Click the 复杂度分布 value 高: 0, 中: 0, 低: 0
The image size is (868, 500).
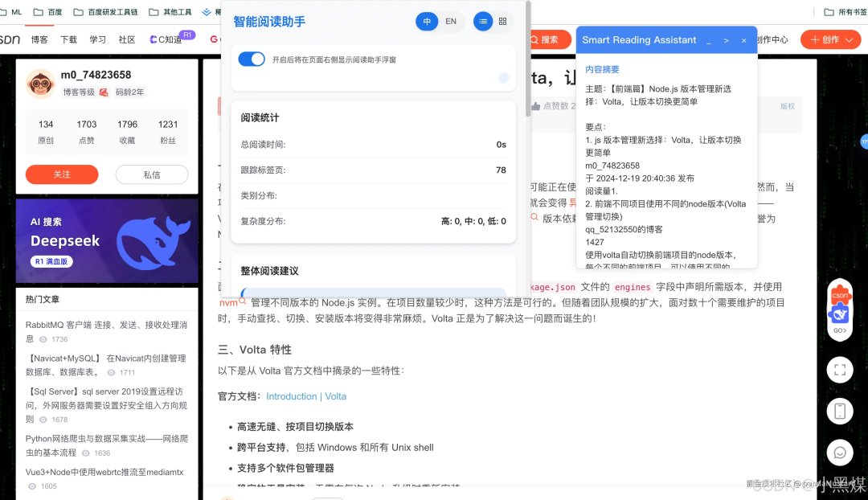(x=473, y=221)
